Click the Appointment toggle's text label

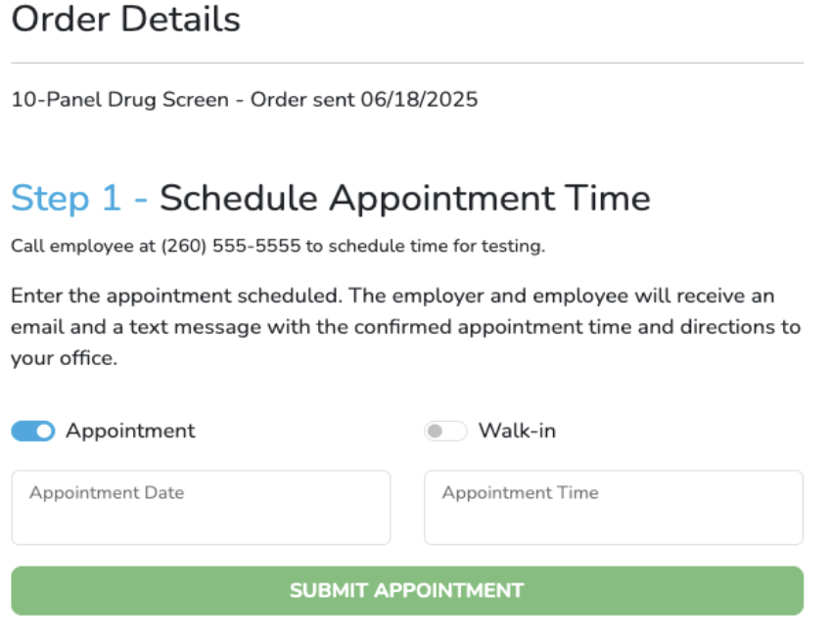130,431
